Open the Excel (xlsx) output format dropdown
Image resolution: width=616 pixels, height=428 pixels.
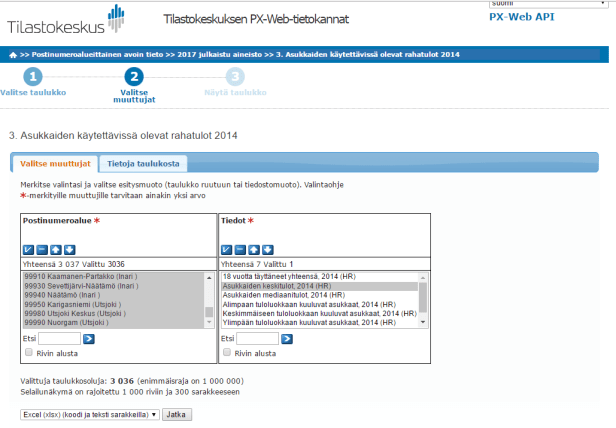pyautogui.click(x=88, y=414)
